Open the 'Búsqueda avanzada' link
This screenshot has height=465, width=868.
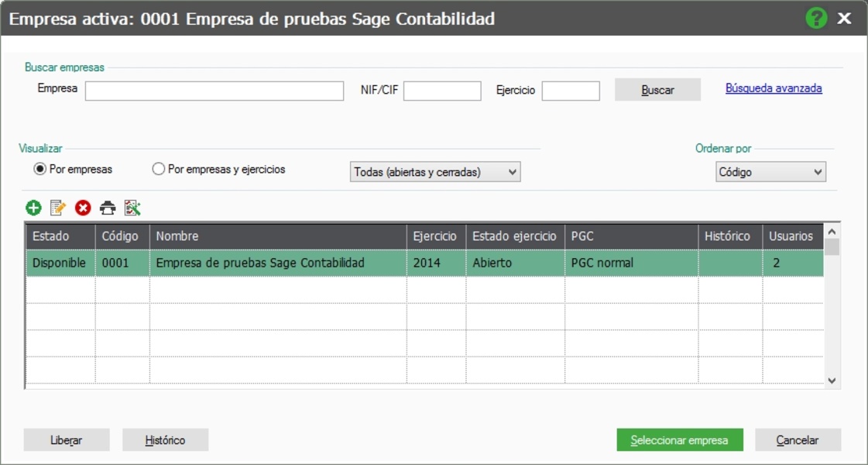(x=774, y=88)
